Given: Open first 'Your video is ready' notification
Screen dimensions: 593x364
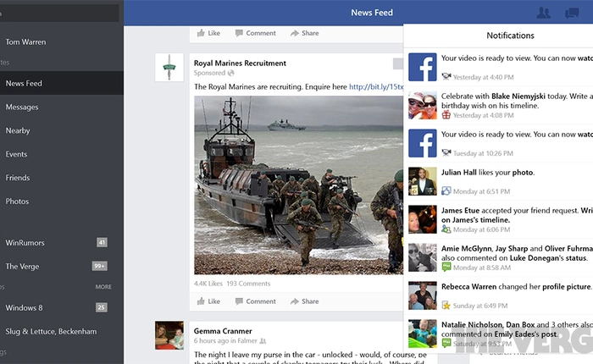Looking at the screenshot, I should (x=498, y=67).
